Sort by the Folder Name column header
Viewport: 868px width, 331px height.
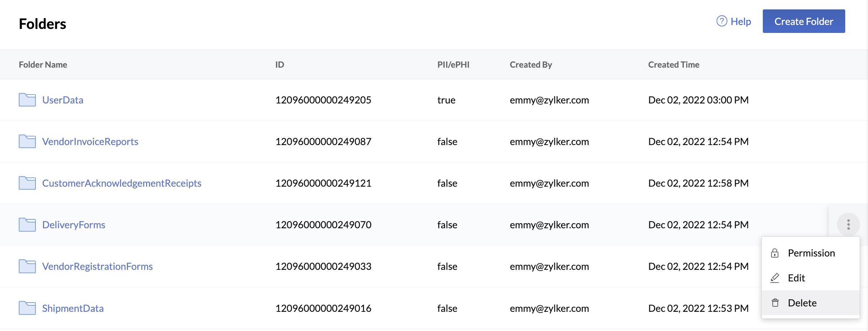coord(43,64)
